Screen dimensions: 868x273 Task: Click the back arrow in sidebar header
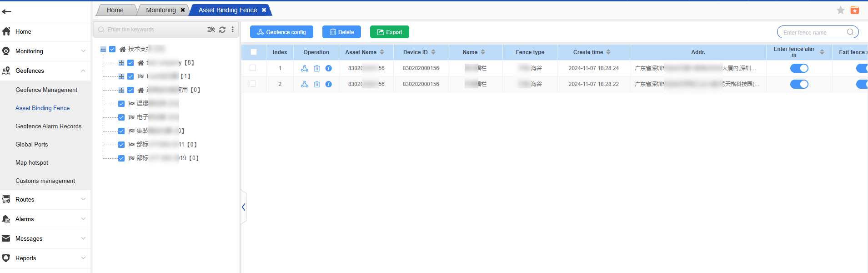(x=7, y=11)
